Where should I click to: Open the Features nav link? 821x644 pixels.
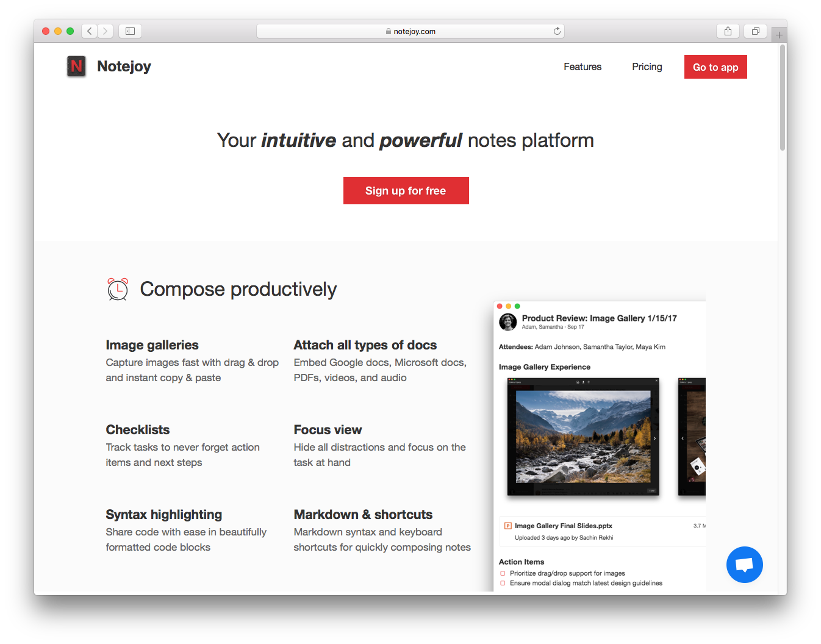(x=583, y=67)
